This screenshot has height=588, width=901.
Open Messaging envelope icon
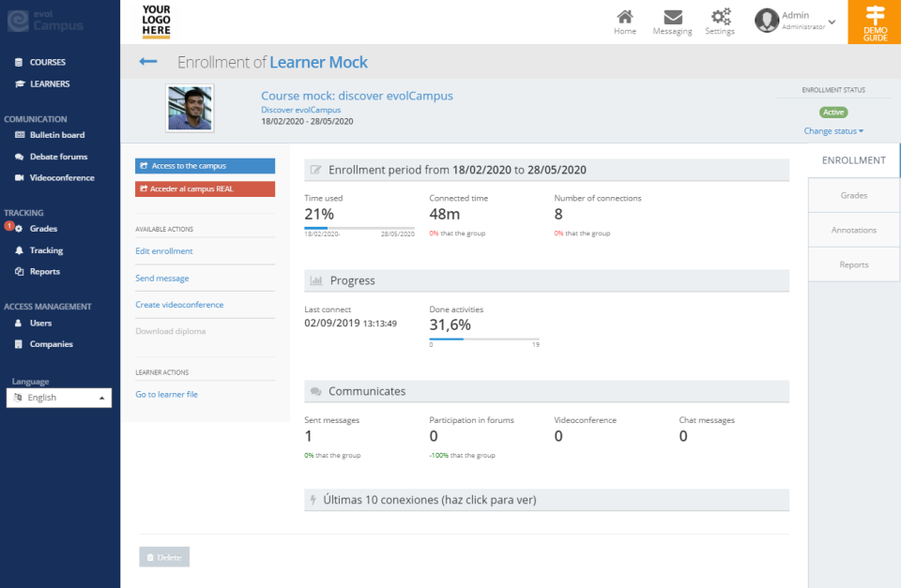coord(672,18)
